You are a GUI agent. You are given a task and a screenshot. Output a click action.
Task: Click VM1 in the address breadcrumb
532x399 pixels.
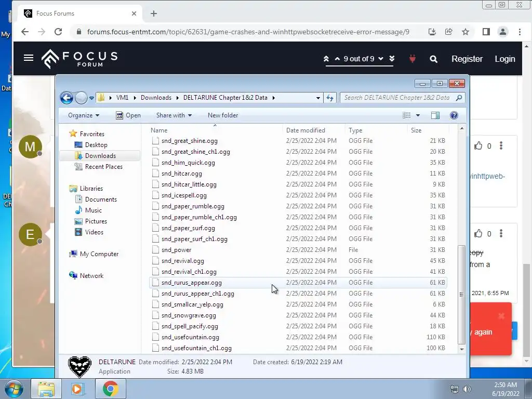pos(122,98)
